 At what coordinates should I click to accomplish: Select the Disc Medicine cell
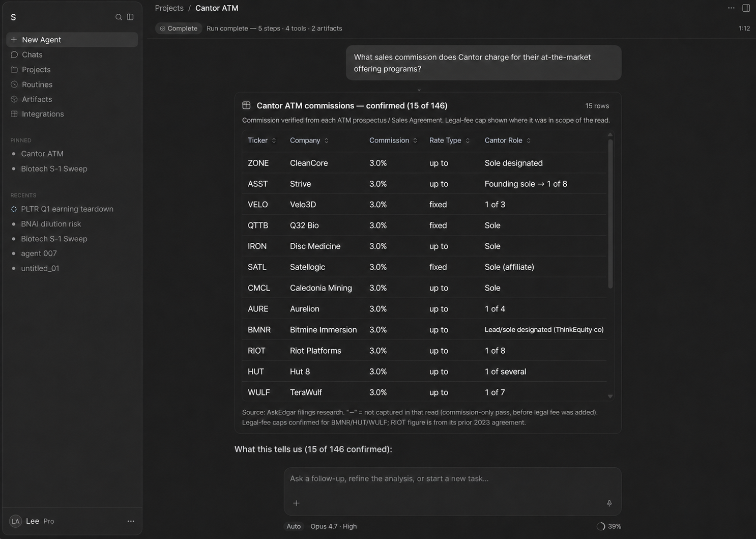pos(315,246)
